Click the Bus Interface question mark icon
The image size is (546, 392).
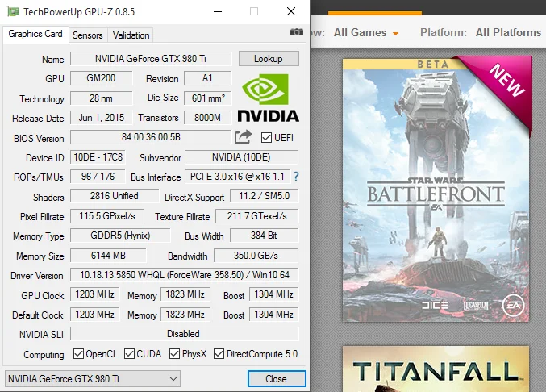[296, 177]
